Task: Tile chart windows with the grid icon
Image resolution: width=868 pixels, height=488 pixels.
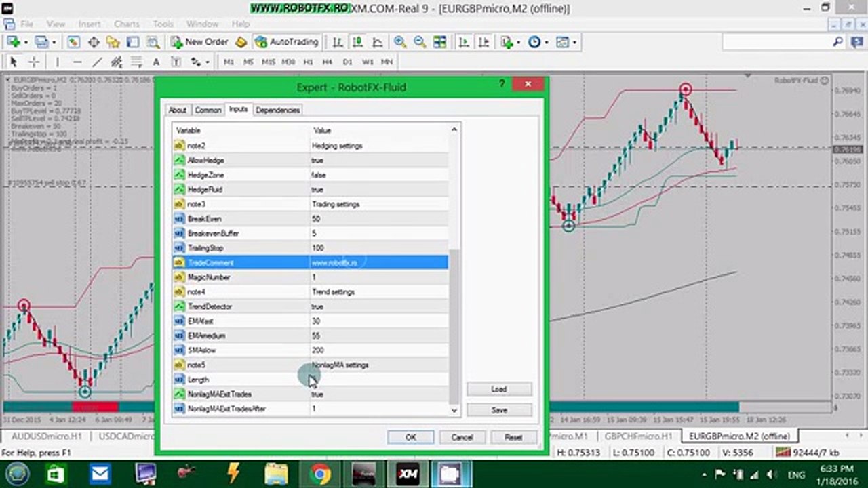Action: click(440, 42)
